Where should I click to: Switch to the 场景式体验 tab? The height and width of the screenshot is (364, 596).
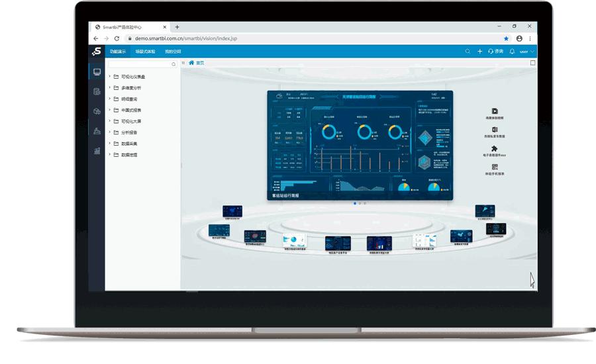click(145, 52)
